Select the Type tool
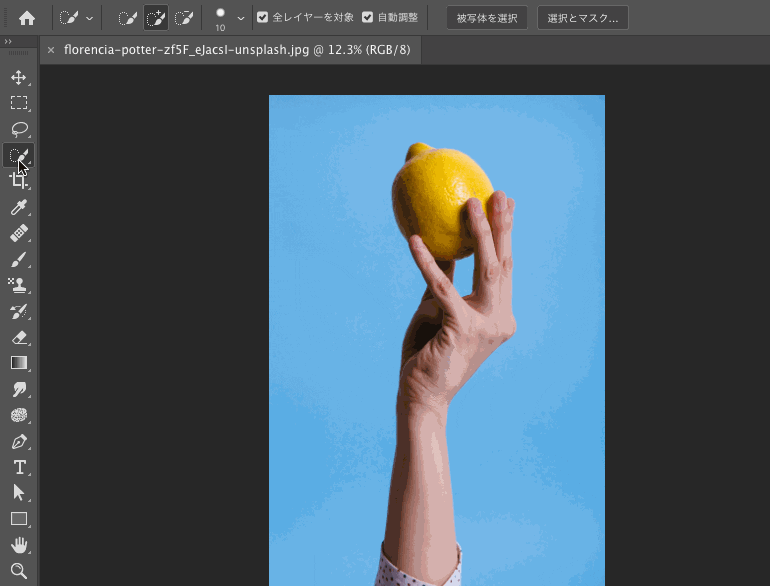Viewport: 770px width, 586px height. point(19,467)
